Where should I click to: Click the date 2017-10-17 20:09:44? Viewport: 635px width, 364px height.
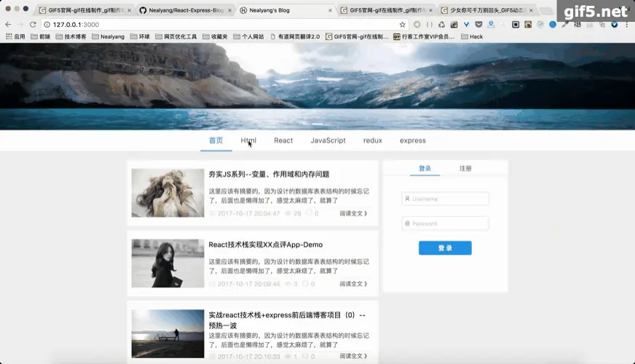248,284
